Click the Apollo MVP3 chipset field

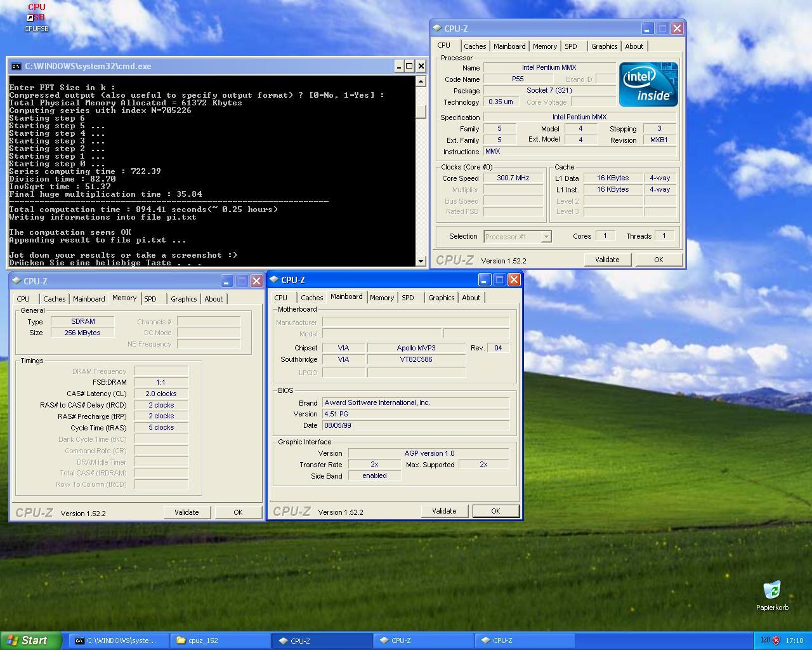tap(416, 348)
